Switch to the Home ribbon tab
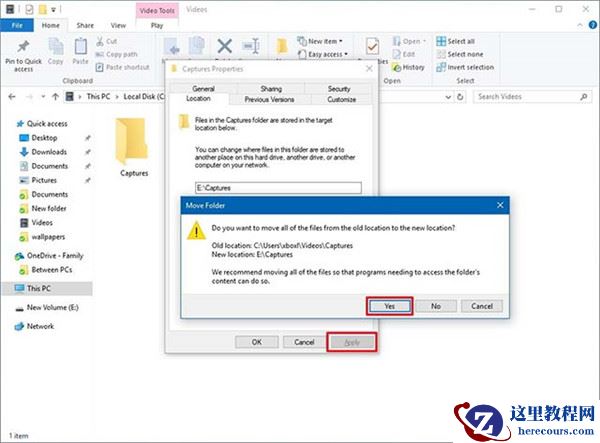Image resolution: width=600 pixels, height=443 pixels. click(x=51, y=25)
